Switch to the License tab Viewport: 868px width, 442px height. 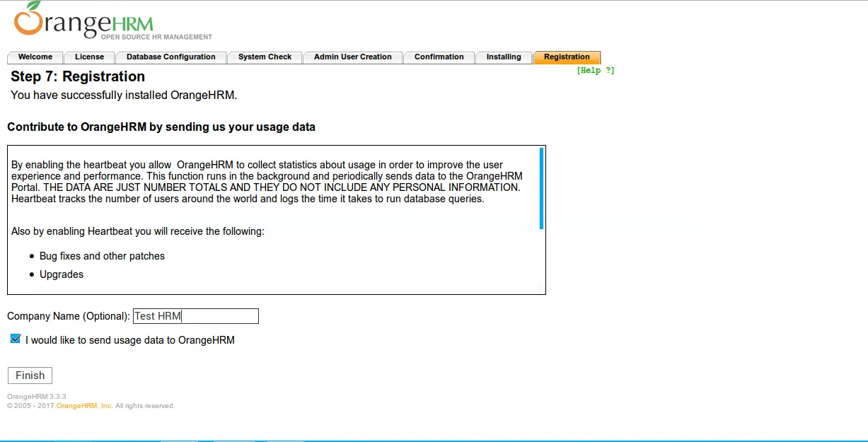click(x=89, y=57)
